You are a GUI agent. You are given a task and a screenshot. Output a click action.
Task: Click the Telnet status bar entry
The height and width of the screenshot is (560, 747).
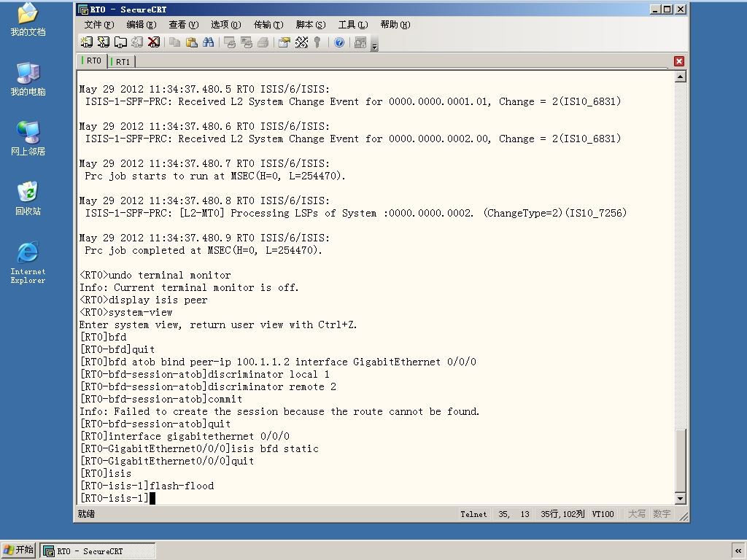coord(473,514)
